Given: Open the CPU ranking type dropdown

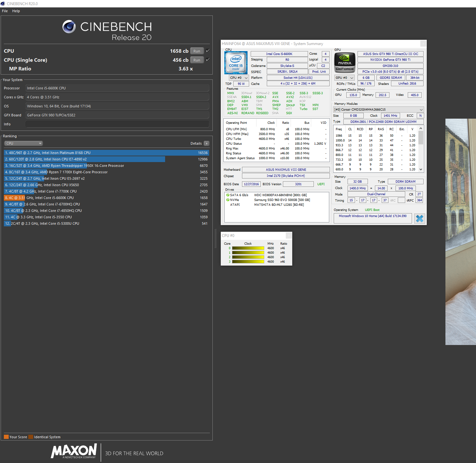Looking at the screenshot, I should tap(23, 143).
